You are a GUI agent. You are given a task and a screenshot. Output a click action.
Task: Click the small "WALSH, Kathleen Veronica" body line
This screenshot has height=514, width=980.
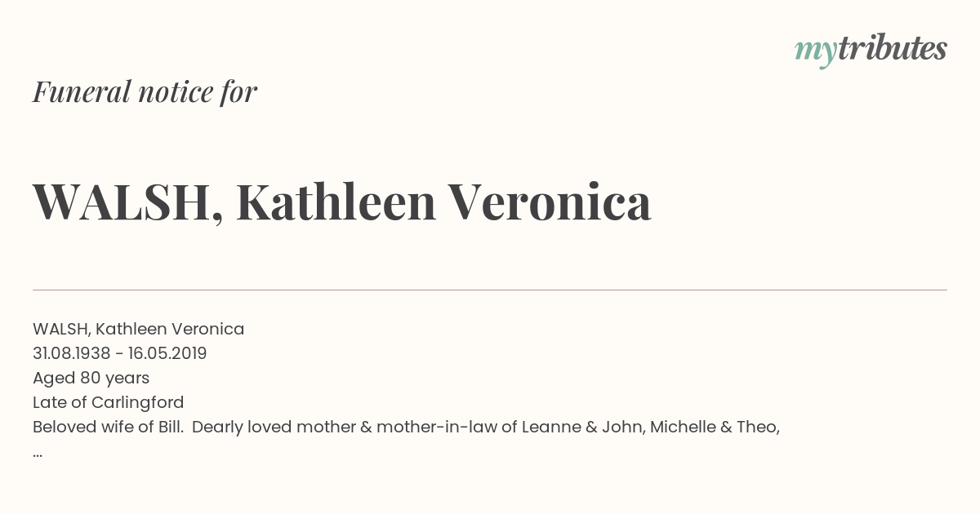139,329
